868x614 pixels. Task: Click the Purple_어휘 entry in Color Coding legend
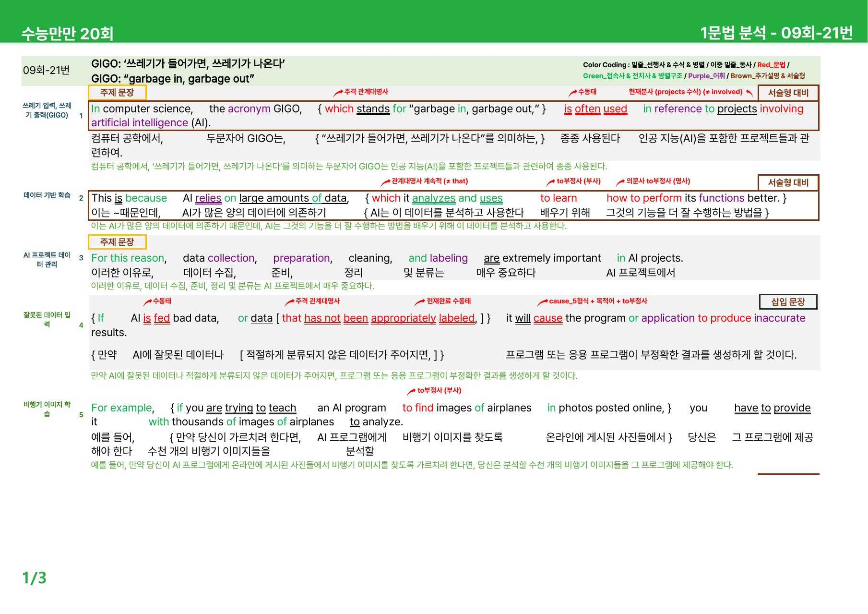pos(706,76)
